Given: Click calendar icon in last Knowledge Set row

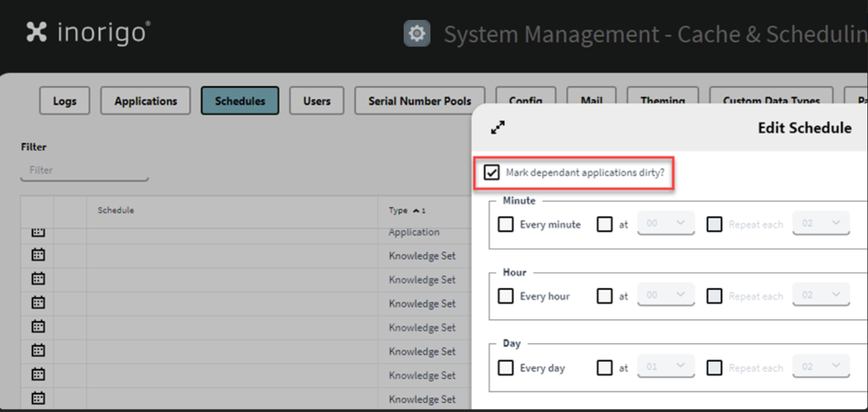Looking at the screenshot, I should pyautogui.click(x=38, y=399).
